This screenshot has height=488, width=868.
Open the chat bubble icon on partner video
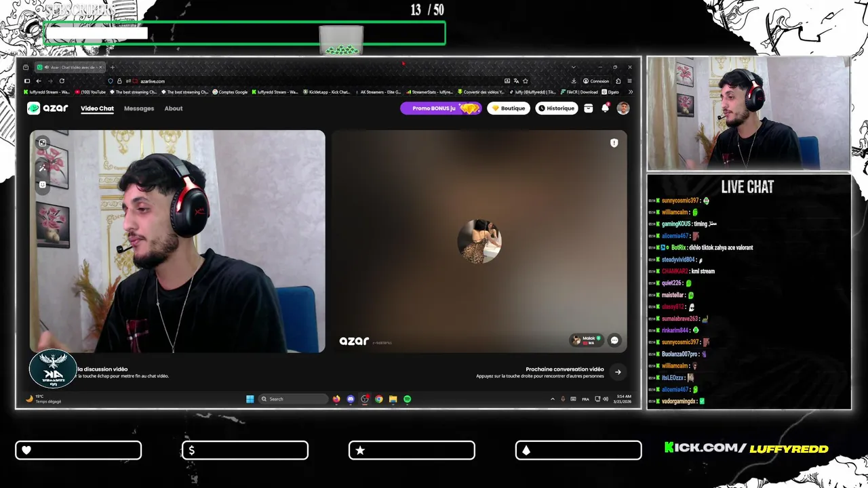(614, 340)
